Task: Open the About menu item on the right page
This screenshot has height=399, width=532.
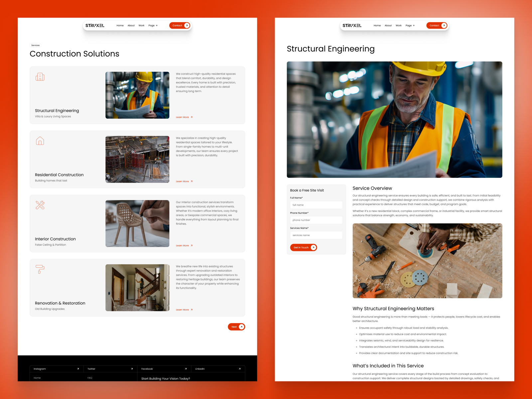Action: (x=388, y=26)
